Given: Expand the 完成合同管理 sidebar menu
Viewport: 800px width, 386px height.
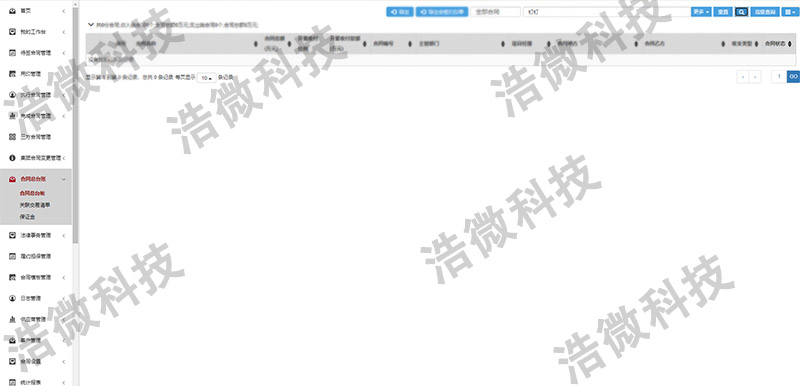Looking at the screenshot, I should (x=63, y=116).
